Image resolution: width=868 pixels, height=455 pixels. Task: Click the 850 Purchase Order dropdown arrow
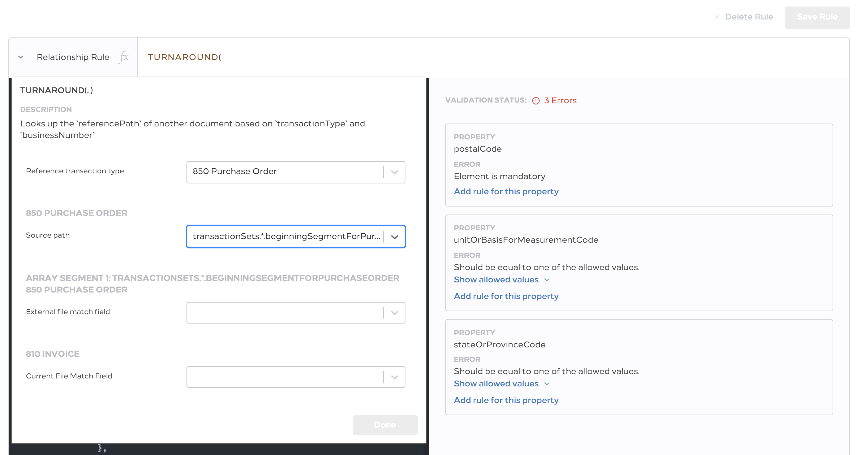[x=395, y=172]
